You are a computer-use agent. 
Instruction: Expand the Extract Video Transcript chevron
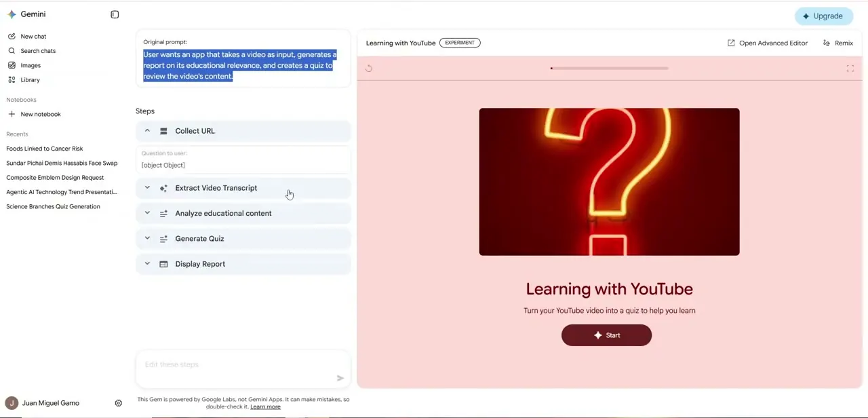point(147,188)
